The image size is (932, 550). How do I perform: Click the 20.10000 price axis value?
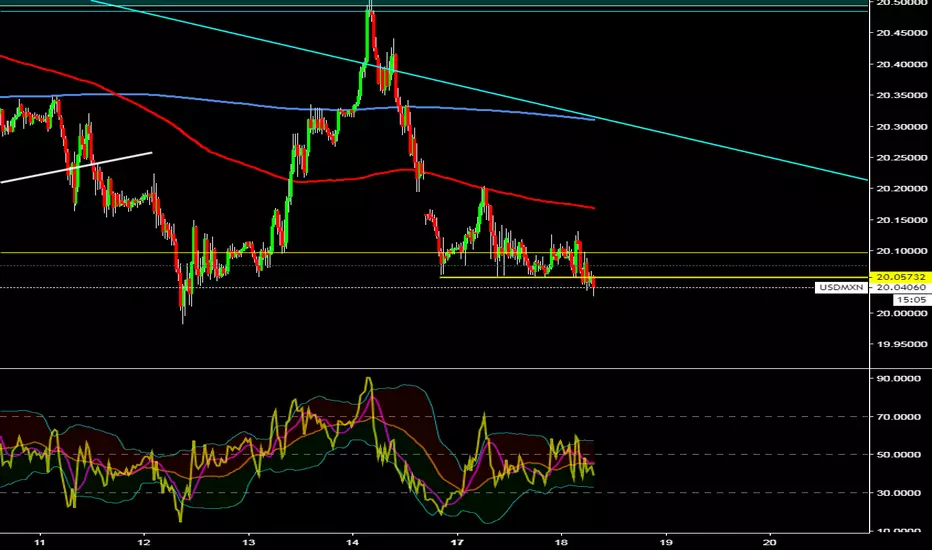901,251
